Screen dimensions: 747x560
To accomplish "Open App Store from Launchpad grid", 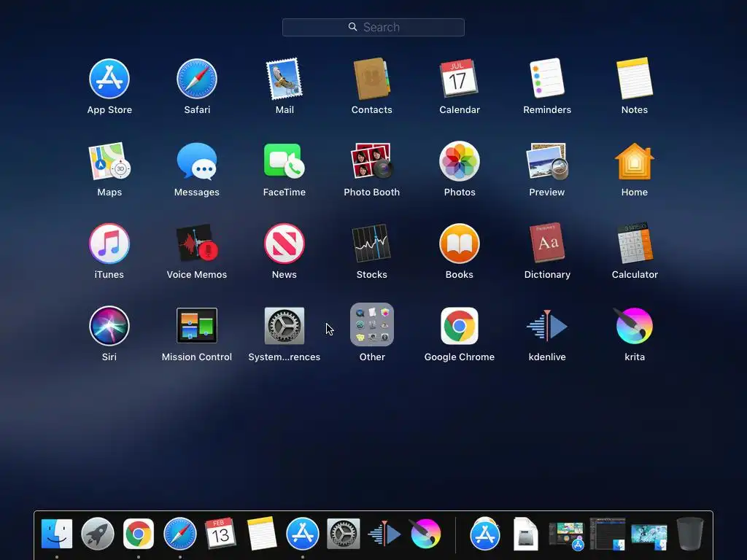I will [109, 79].
